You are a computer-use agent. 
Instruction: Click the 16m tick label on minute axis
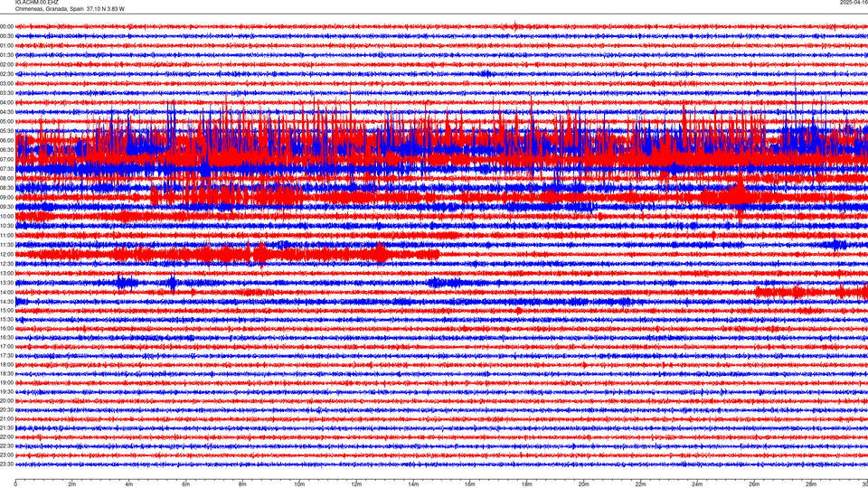[x=470, y=484]
